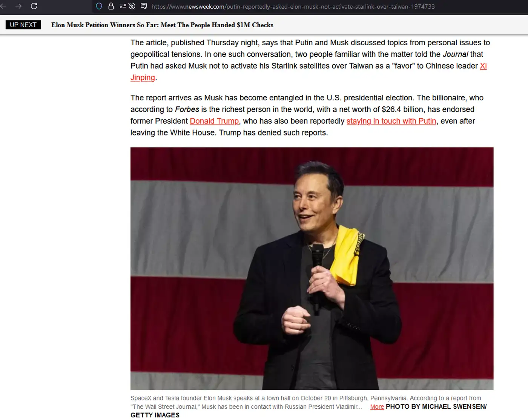Reload the page with the refresh icon
This screenshot has height=420, width=528.
(x=34, y=6)
